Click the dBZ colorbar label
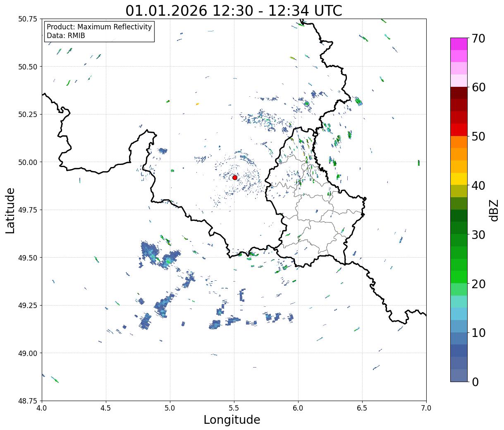Image resolution: width=504 pixels, height=430 pixels. coord(494,210)
